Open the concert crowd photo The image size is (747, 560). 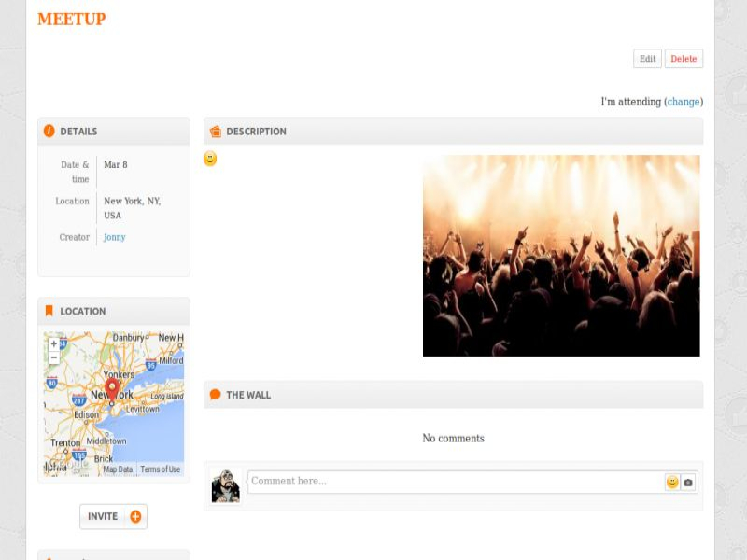click(561, 256)
